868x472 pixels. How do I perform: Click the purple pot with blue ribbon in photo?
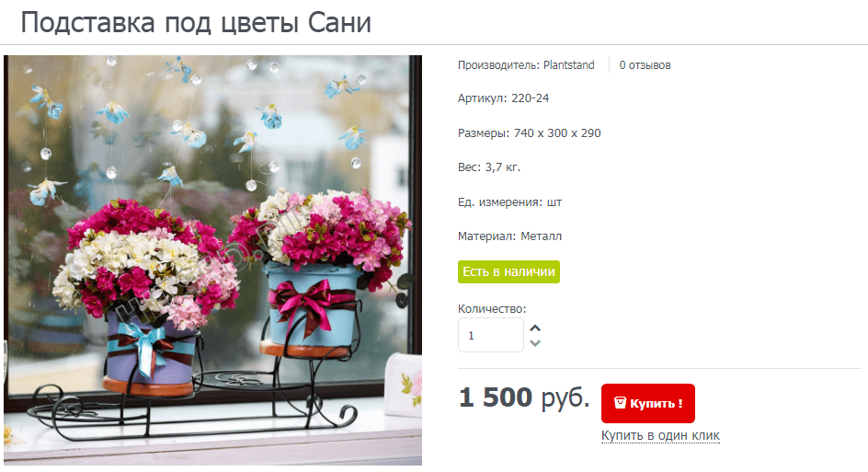pos(150,352)
